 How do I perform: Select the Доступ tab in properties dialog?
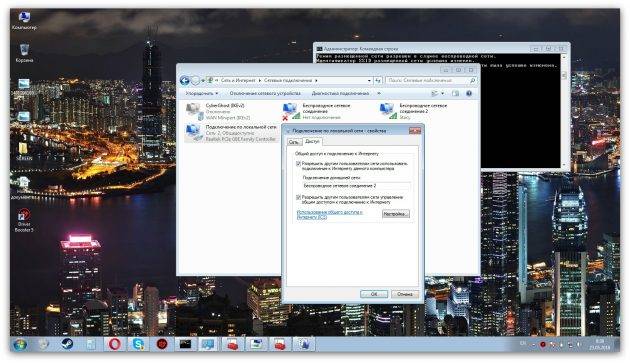click(x=312, y=142)
